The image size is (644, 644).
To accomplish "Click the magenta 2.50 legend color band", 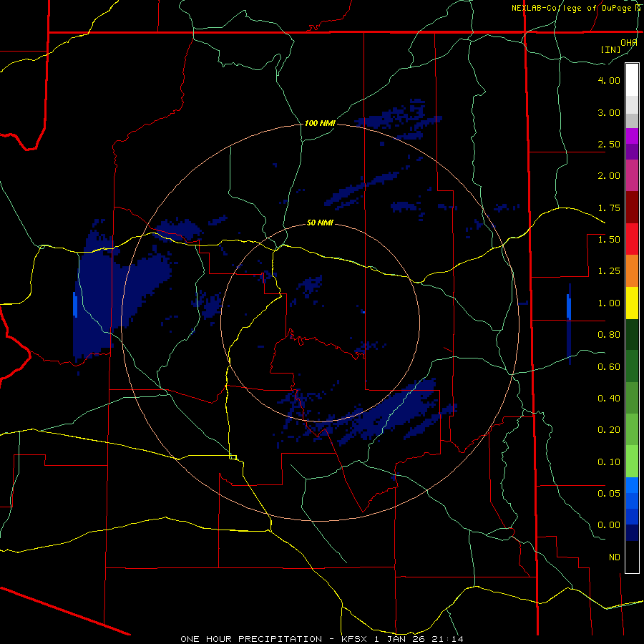I will pos(632,136).
